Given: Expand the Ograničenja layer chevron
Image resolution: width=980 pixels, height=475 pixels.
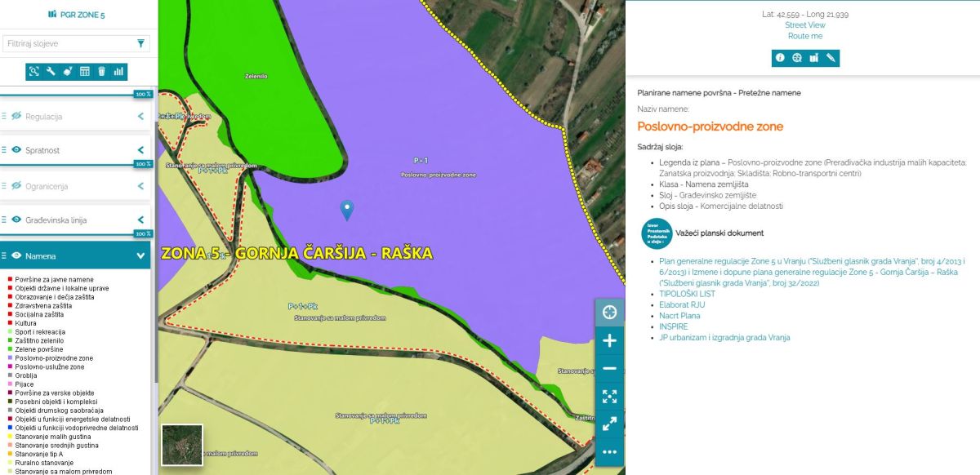Looking at the screenshot, I should click(140, 186).
